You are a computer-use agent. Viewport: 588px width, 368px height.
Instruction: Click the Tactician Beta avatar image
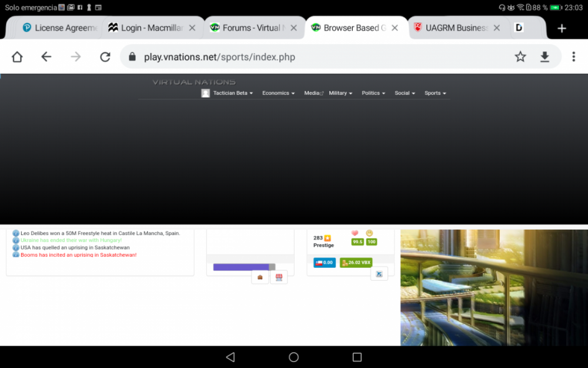206,93
